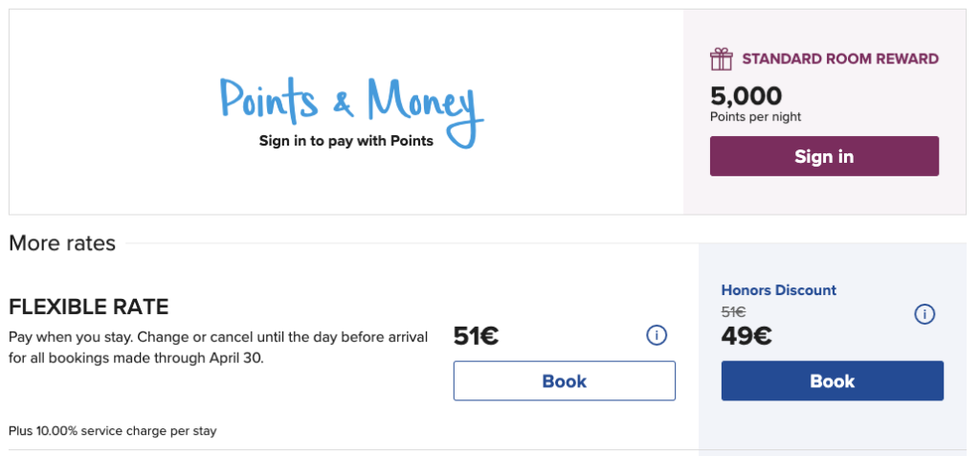This screenshot has width=980, height=456.
Task: Click the gift icon beside Standard Room Reward
Action: coord(721,59)
